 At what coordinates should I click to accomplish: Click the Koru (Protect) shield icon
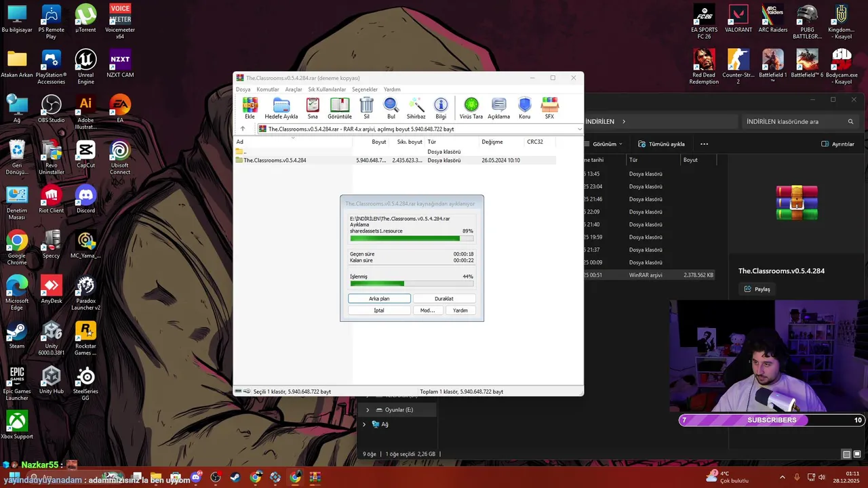(x=524, y=108)
